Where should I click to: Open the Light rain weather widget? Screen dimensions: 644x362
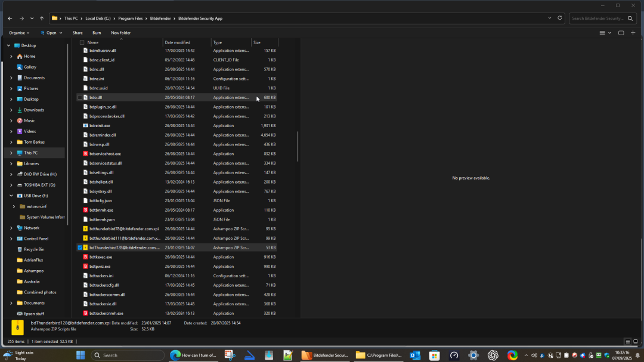pos(19,355)
